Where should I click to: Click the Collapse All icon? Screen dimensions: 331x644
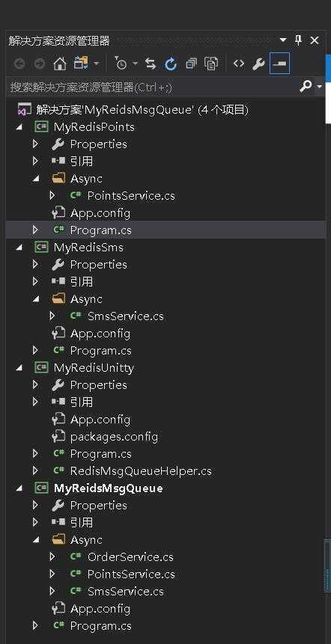coord(191,64)
